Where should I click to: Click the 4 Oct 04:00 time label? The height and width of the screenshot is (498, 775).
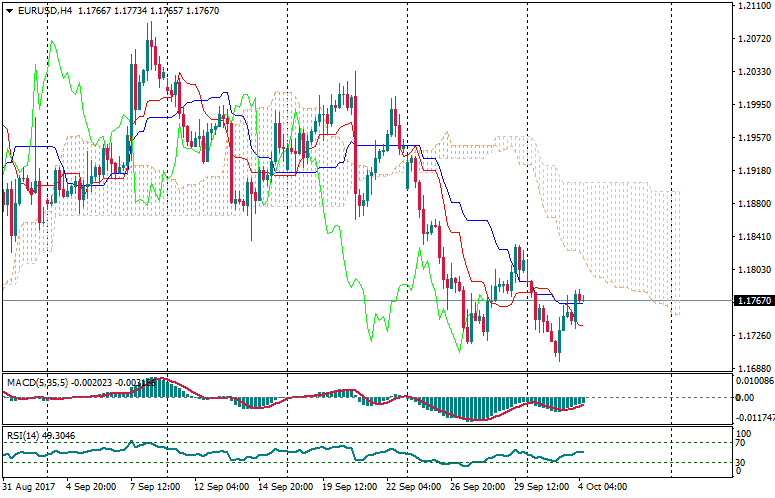(603, 487)
